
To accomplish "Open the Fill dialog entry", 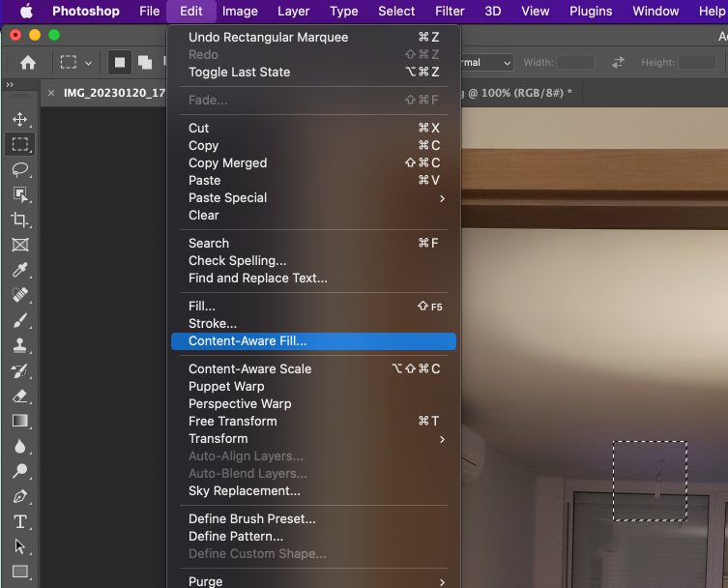I will click(313, 306).
